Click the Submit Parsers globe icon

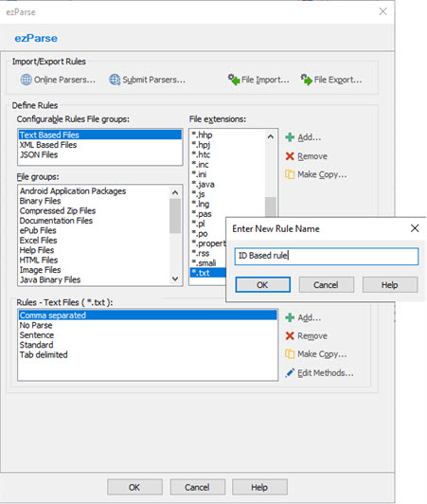[x=115, y=80]
